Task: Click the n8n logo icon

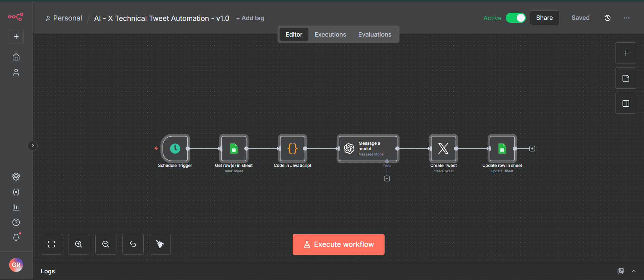Action: [x=16, y=17]
